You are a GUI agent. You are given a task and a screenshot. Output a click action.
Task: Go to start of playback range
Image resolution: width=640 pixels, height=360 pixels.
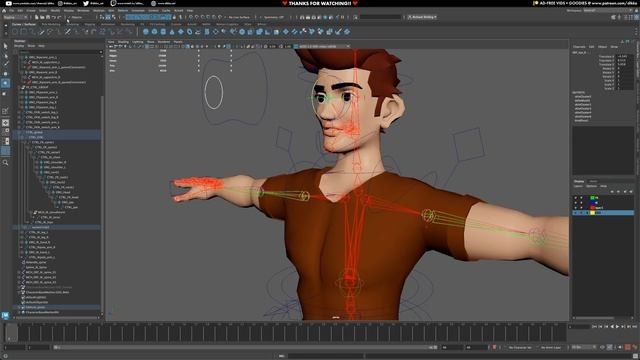click(x=594, y=327)
